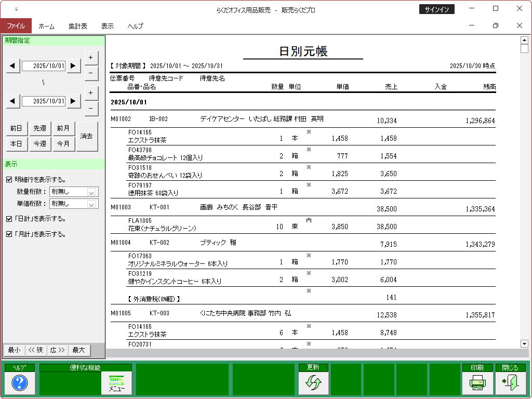
Task: Click the Help question mark icon
Action: (19, 383)
